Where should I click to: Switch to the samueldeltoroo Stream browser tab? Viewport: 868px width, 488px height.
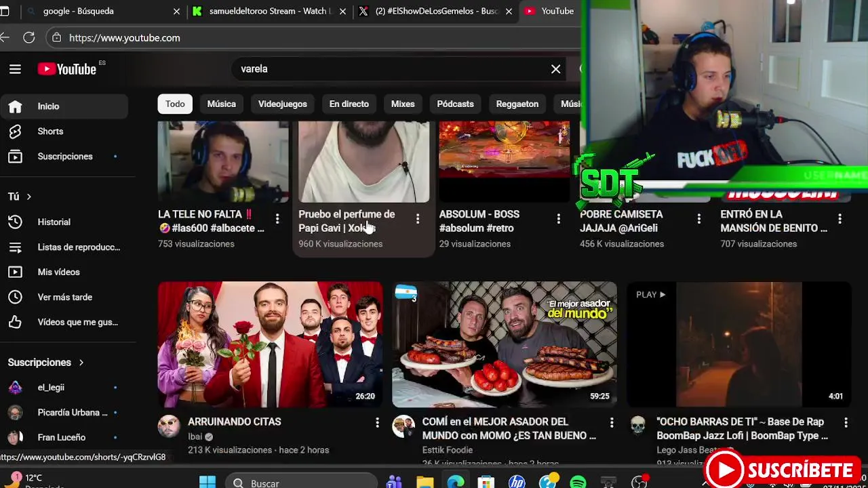point(270,11)
